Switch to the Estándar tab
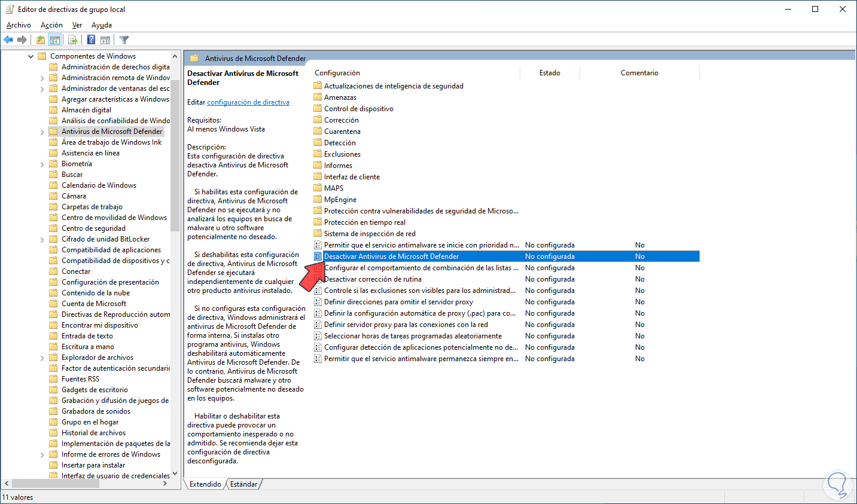This screenshot has height=504, width=857. click(244, 484)
